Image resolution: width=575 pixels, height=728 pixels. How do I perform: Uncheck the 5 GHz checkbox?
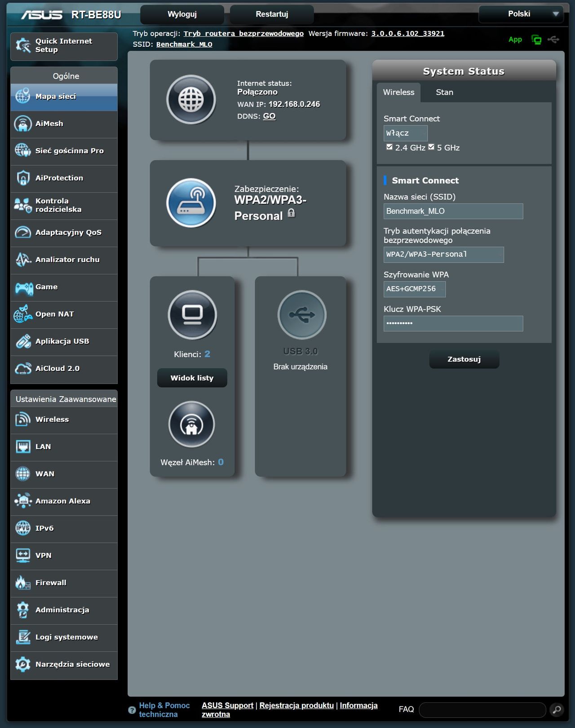431,147
